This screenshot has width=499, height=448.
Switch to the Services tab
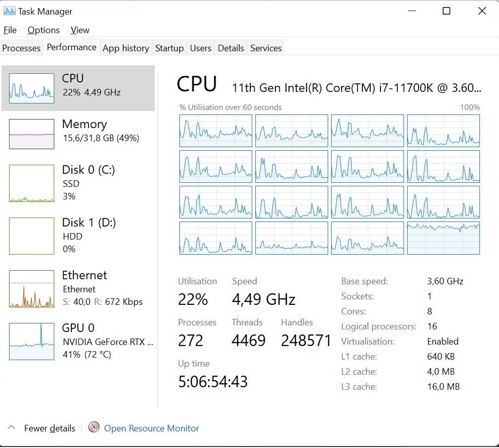click(266, 48)
